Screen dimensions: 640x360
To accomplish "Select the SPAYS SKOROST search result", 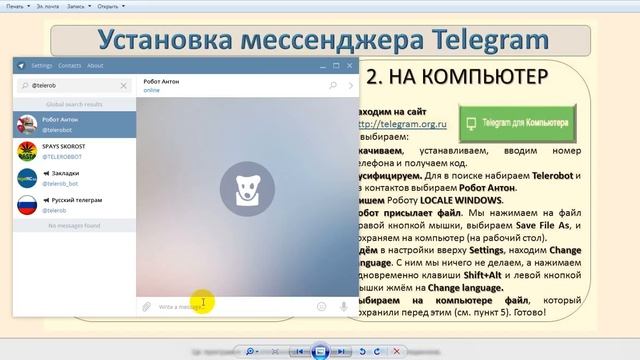I will pyautogui.click(x=75, y=151).
